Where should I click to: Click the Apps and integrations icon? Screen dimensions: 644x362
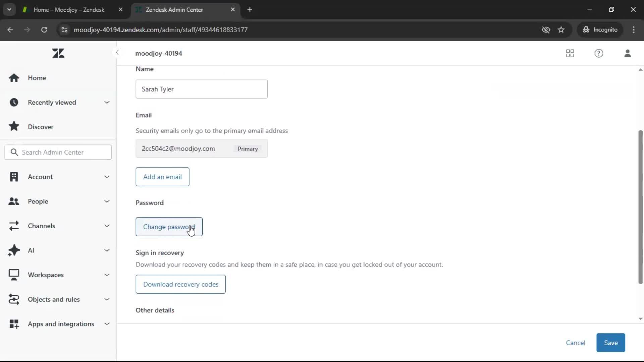click(14, 324)
